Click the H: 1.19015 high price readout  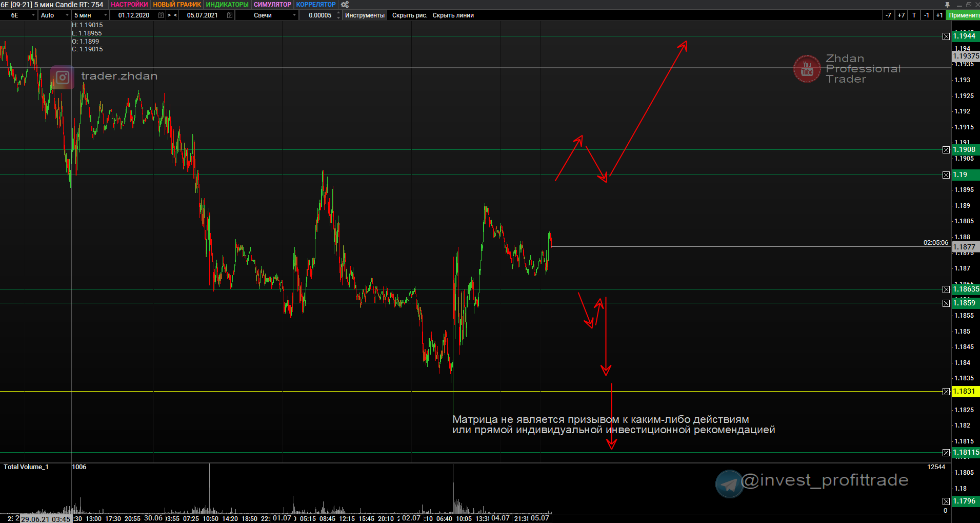[87, 25]
